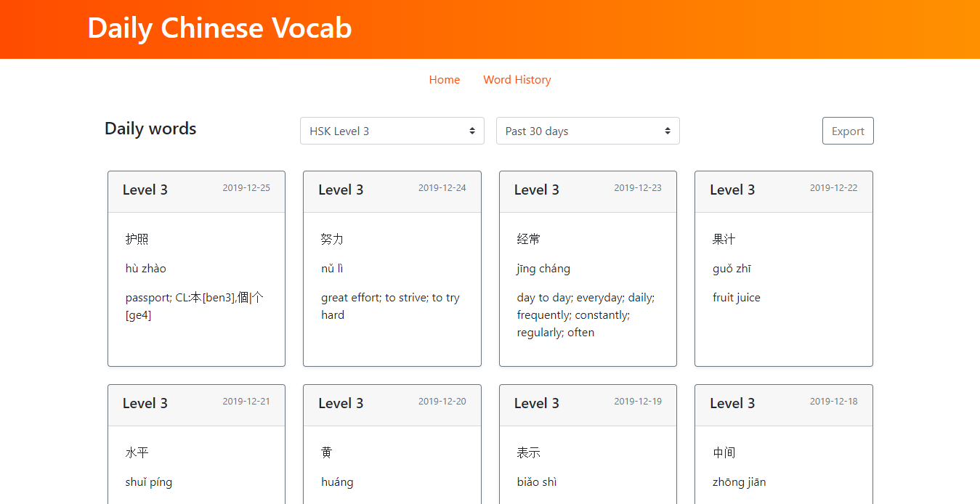The image size is (980, 504).
Task: Click the 2019-12-25 card header
Action: click(x=196, y=192)
